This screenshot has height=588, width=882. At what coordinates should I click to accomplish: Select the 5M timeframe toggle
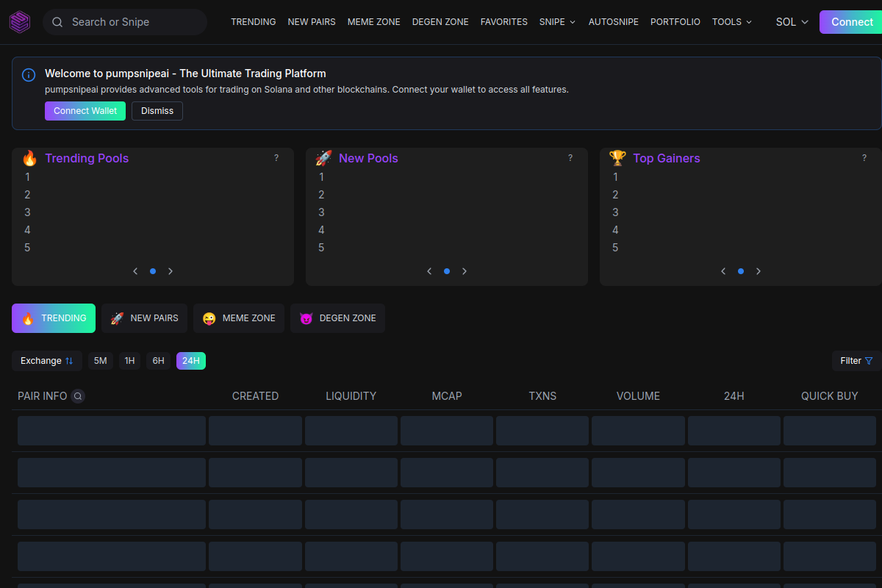(x=101, y=361)
